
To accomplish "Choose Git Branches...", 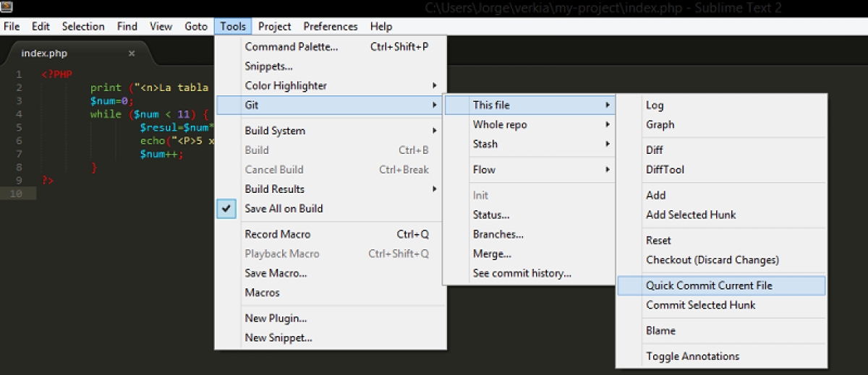I will [529, 234].
